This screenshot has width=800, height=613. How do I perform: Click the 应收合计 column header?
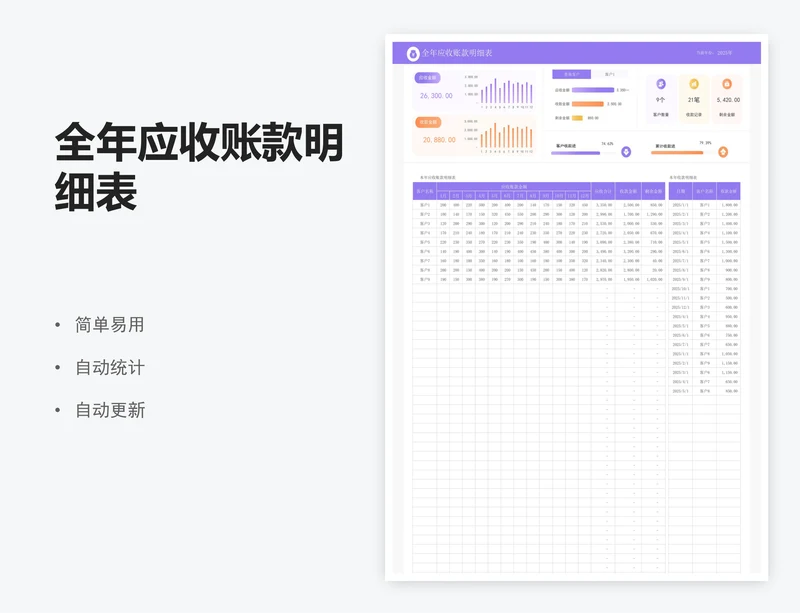pyautogui.click(x=603, y=191)
